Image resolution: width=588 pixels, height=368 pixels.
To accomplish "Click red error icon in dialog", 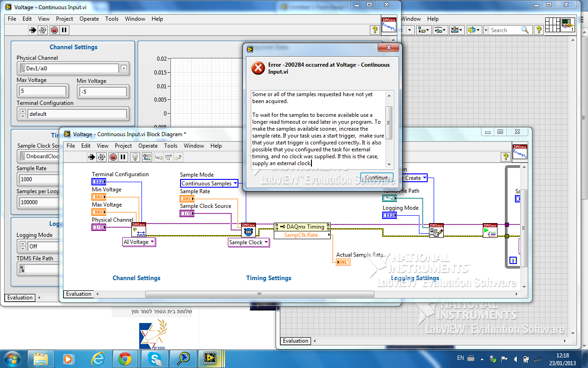I will 258,68.
